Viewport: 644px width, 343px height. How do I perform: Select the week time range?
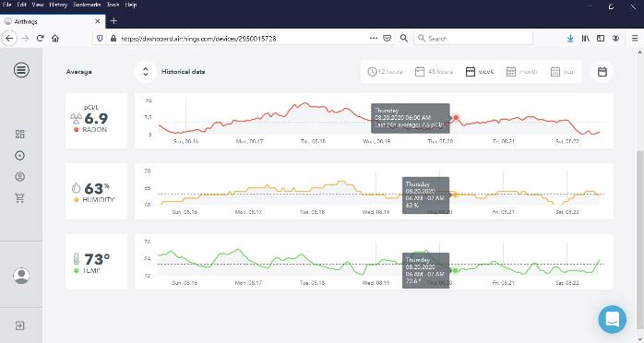(480, 72)
